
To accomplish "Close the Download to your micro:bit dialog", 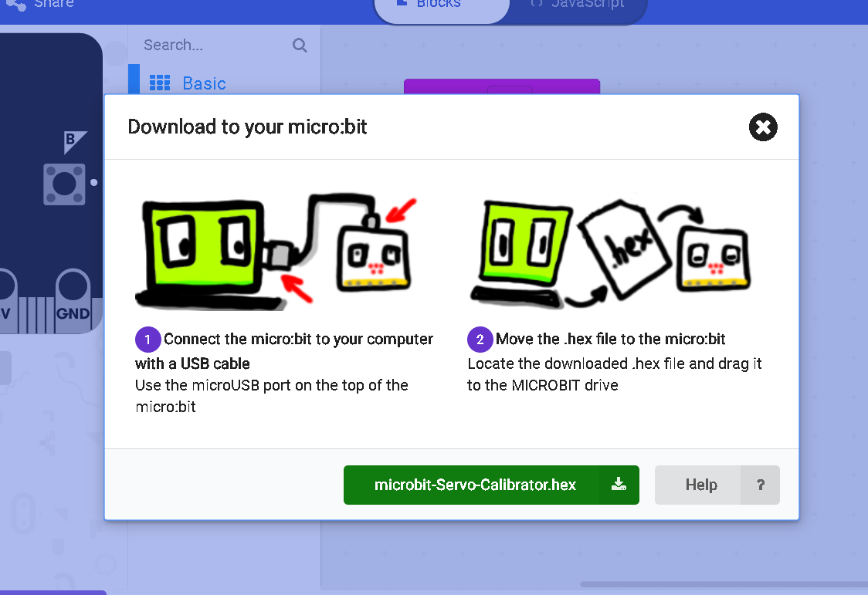I will (763, 127).
